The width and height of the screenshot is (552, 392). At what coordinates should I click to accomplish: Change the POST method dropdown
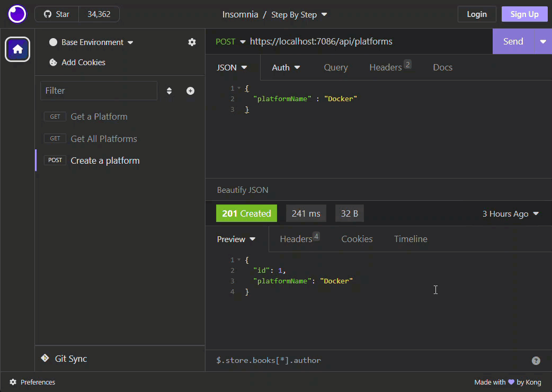point(230,41)
